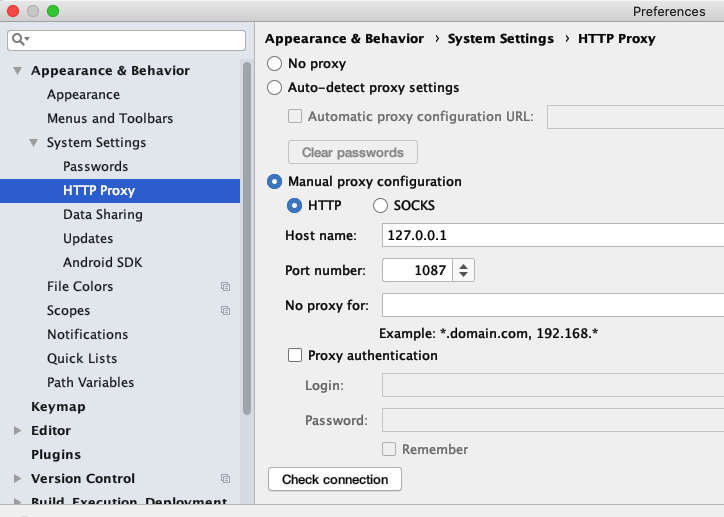
Task: Click System Settings in the breadcrumb
Action: tap(501, 39)
